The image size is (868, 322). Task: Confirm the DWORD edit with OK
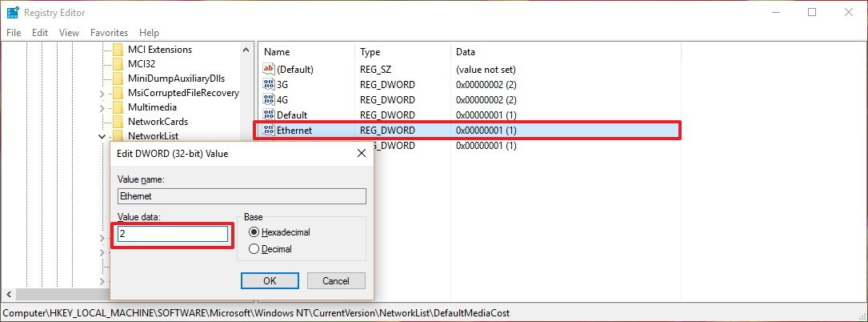(270, 280)
